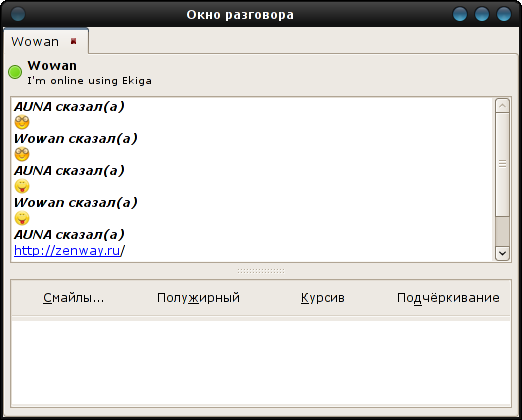The height and width of the screenshot is (420, 522).
Task: Click the pane resize grip handle
Action: [x=261, y=271]
